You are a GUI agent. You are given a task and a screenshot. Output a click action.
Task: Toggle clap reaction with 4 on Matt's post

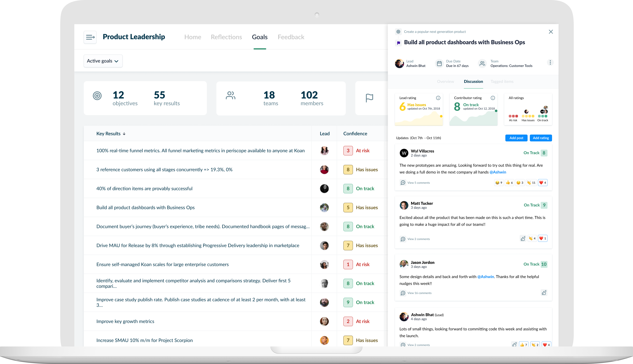coord(532,238)
